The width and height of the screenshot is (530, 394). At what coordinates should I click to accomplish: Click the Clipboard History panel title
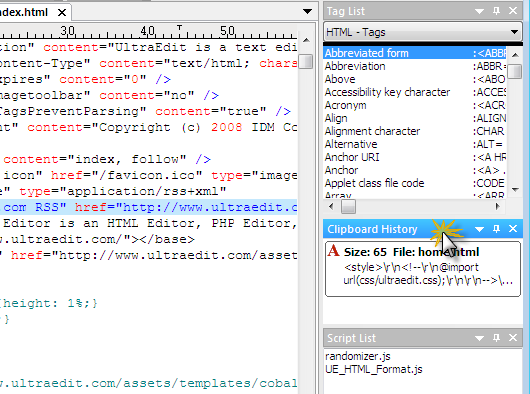pyautogui.click(x=372, y=229)
